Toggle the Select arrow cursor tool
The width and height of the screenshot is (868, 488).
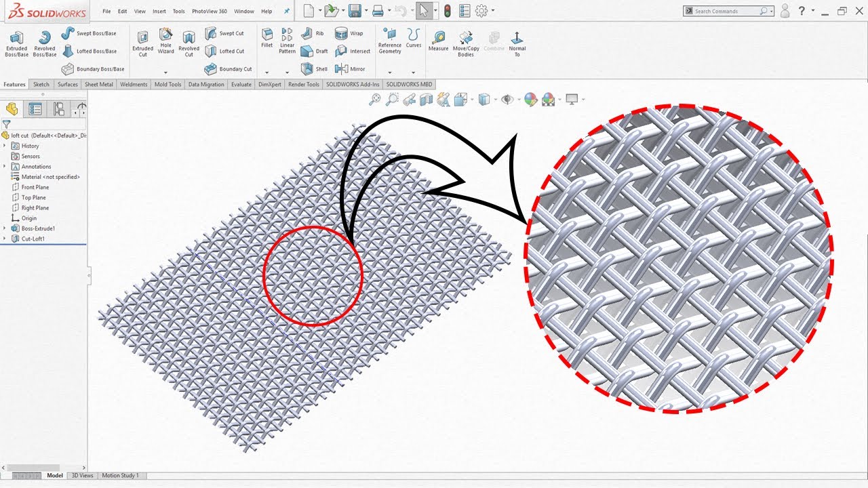(x=423, y=11)
